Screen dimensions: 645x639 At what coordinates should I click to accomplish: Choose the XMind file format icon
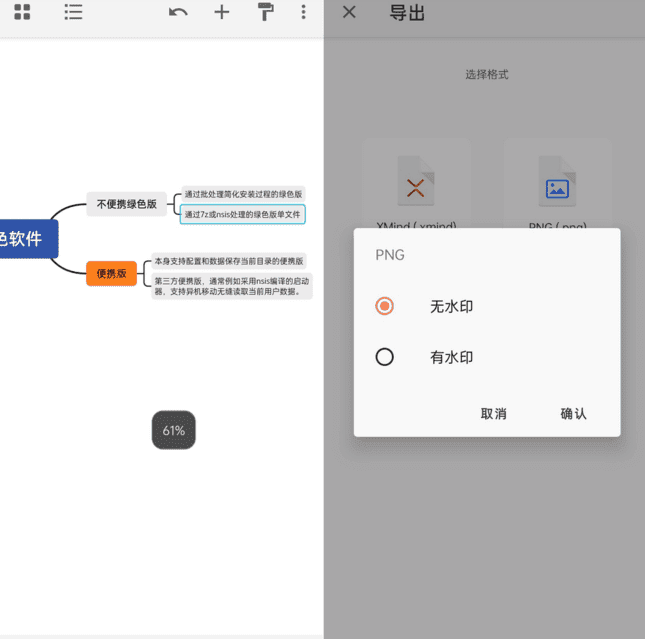point(415,181)
